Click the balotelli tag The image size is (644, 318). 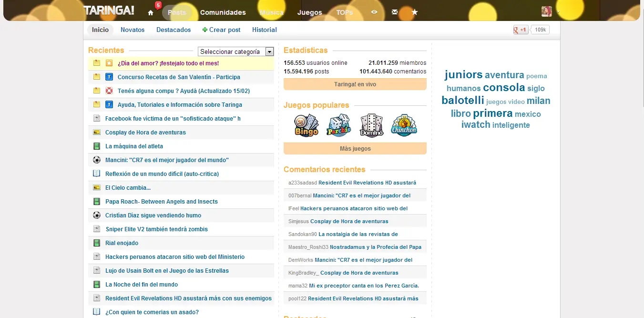(463, 100)
